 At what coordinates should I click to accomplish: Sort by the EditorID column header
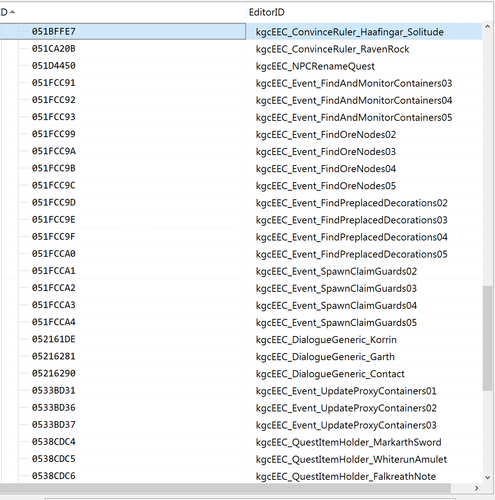(x=267, y=12)
